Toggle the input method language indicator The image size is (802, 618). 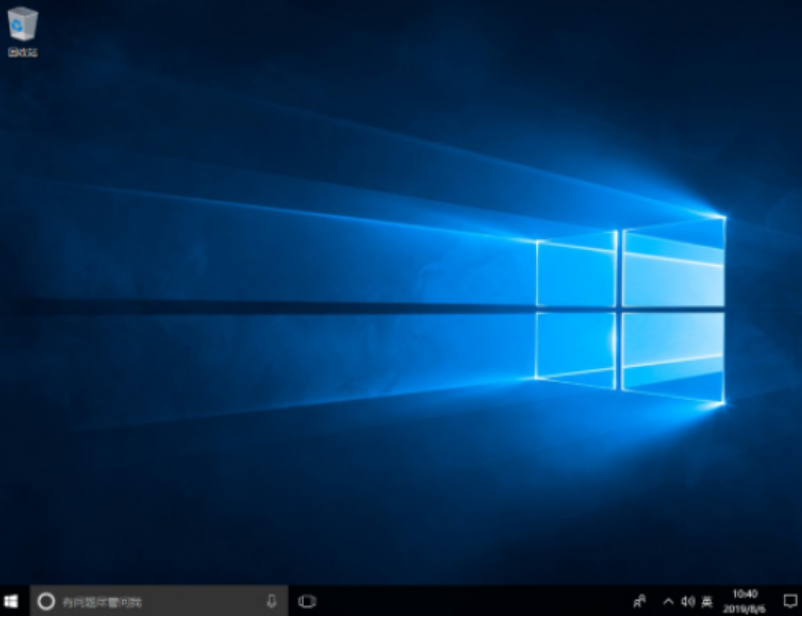click(x=706, y=601)
